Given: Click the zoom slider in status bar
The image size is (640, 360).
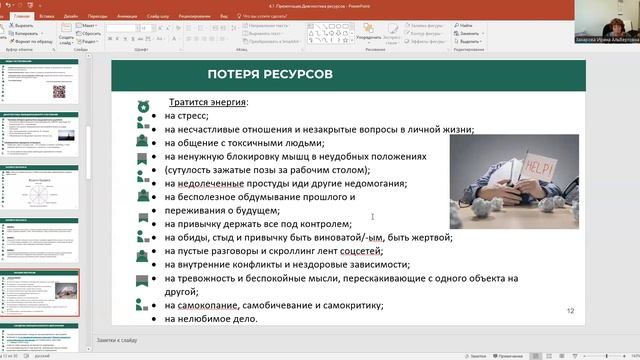Looking at the screenshot, I should click(607, 356).
